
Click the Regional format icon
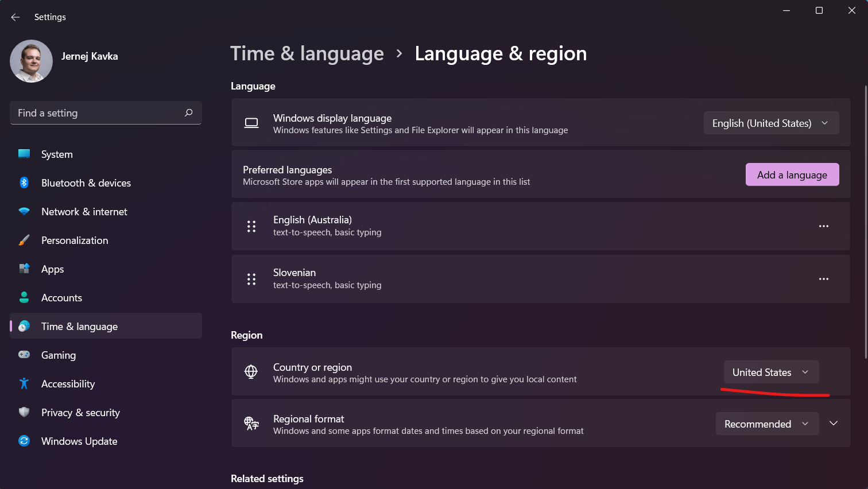click(x=251, y=424)
